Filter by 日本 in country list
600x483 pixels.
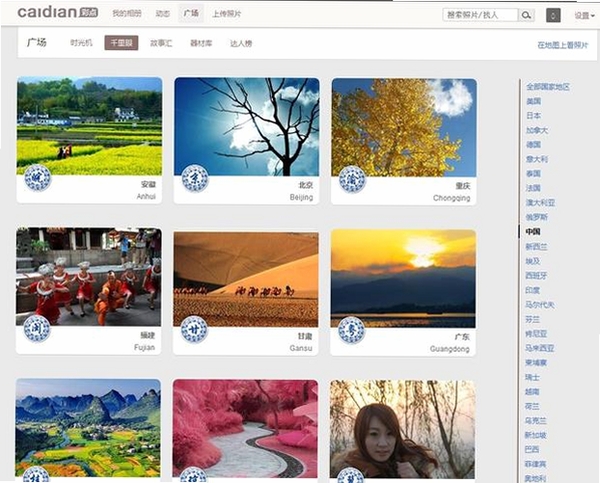point(533,116)
